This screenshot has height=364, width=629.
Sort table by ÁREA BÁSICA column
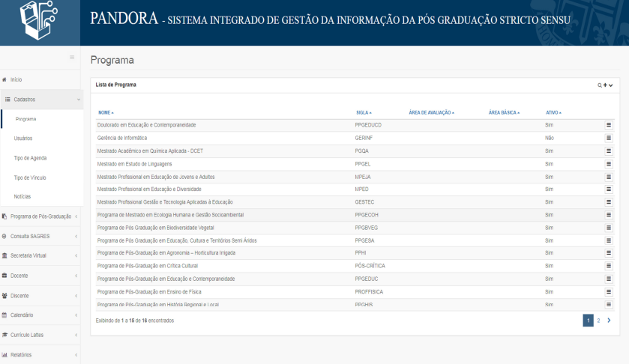coord(504,112)
